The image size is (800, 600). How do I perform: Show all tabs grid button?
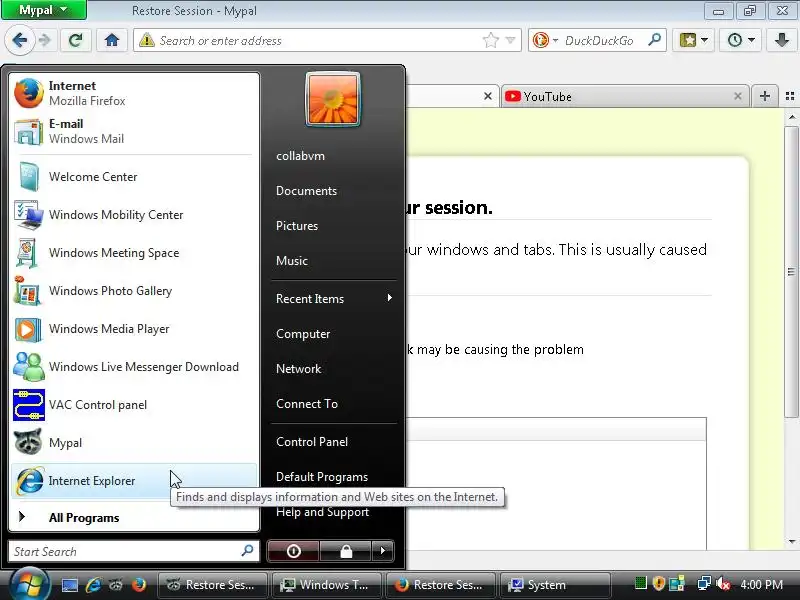pos(790,96)
